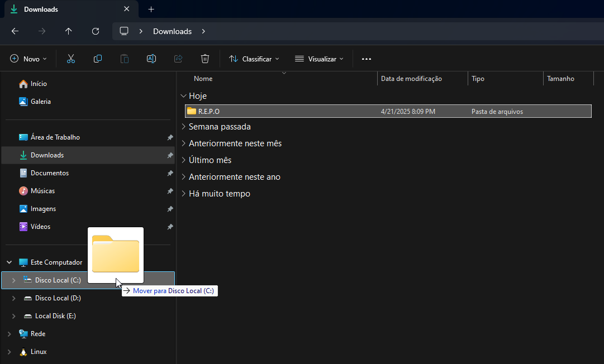Screen dimensions: 604x364
Task: Click the Copy icon in toolbar
Action: (x=98, y=59)
